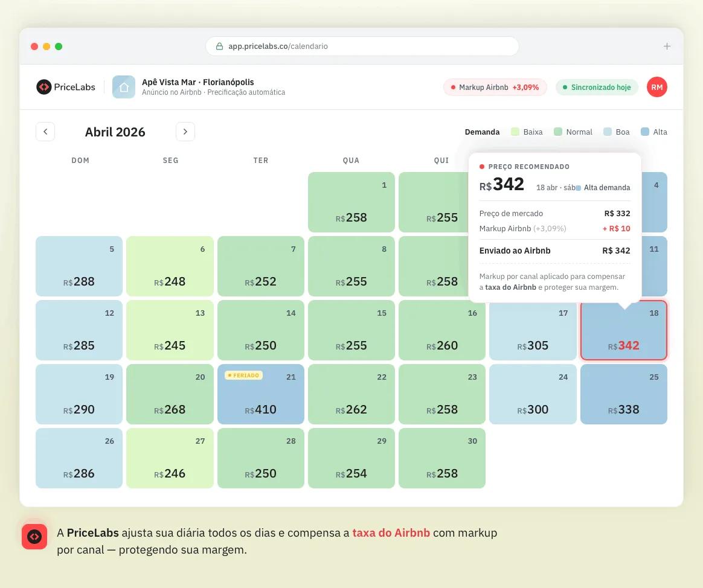Select April 25 cell priced R$338
703x588 pixels.
pyautogui.click(x=624, y=394)
